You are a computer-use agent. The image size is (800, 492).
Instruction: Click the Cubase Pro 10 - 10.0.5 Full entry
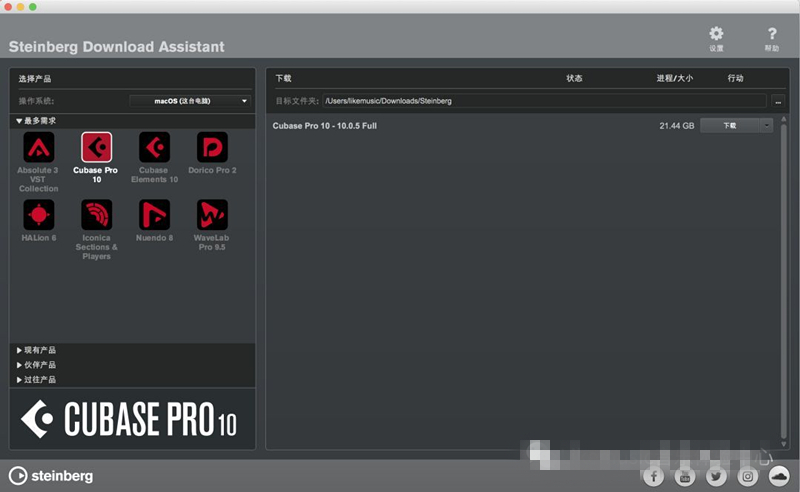(324, 126)
